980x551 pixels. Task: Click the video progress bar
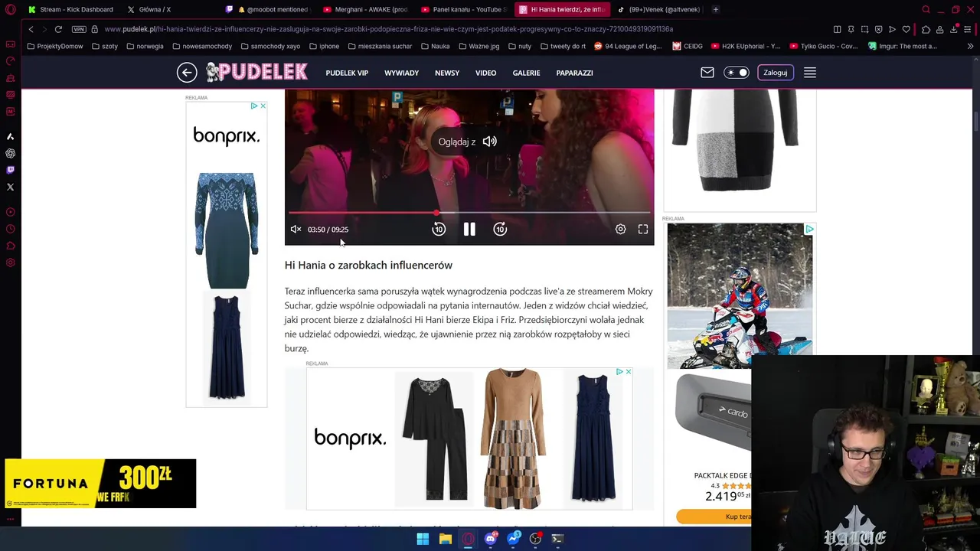click(x=469, y=213)
